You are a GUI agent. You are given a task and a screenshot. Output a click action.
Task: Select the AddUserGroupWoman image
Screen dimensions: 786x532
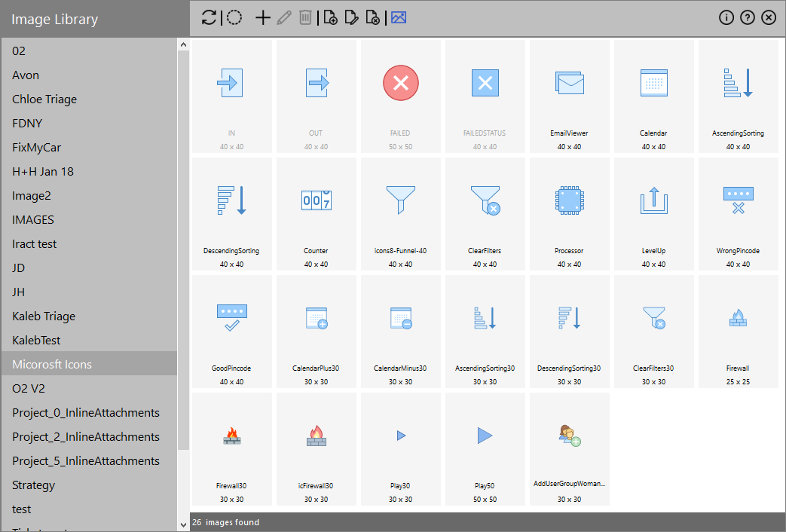click(570, 449)
